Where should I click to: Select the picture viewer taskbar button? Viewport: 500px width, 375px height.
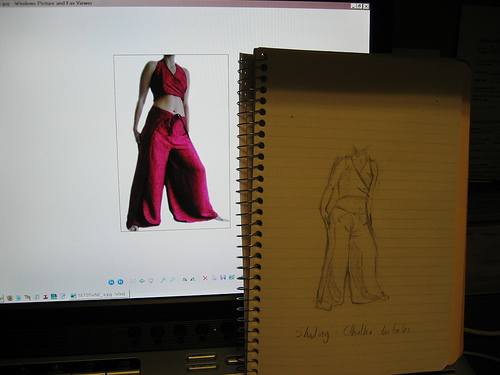[99, 295]
